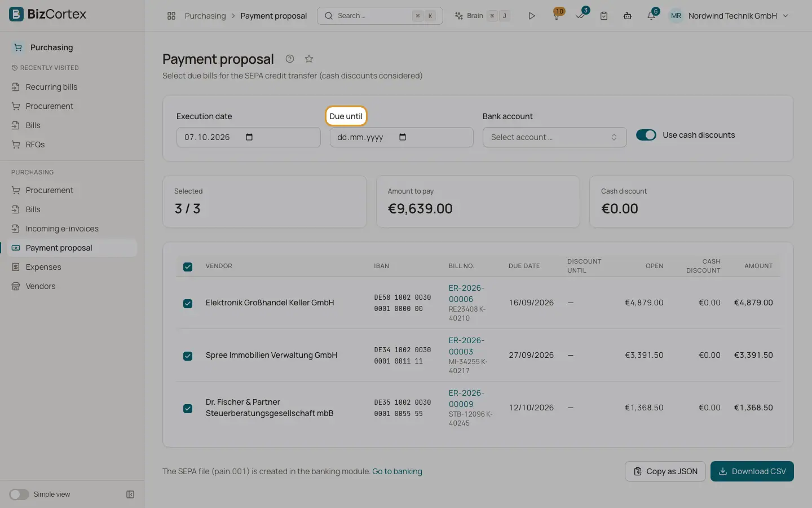Open bill ER-2026-00006 link
Viewport: 812px width, 508px height.
click(x=466, y=294)
